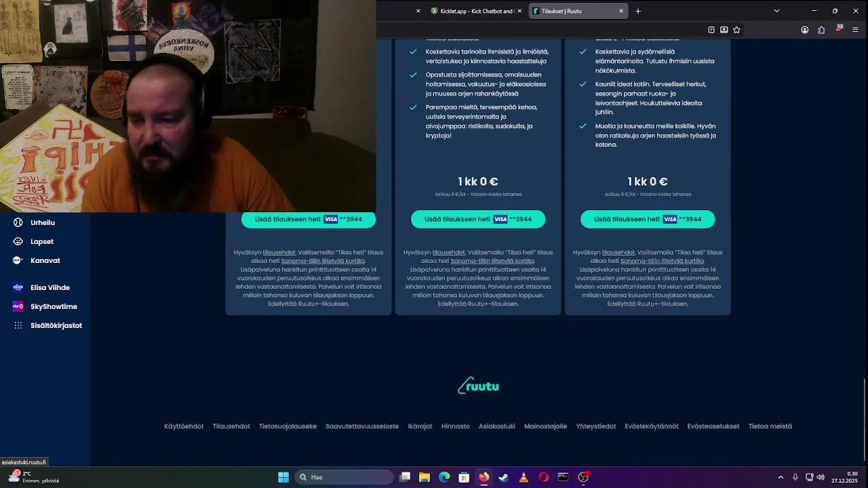Open the Windows Start menu
The image size is (868, 488).
click(283, 477)
